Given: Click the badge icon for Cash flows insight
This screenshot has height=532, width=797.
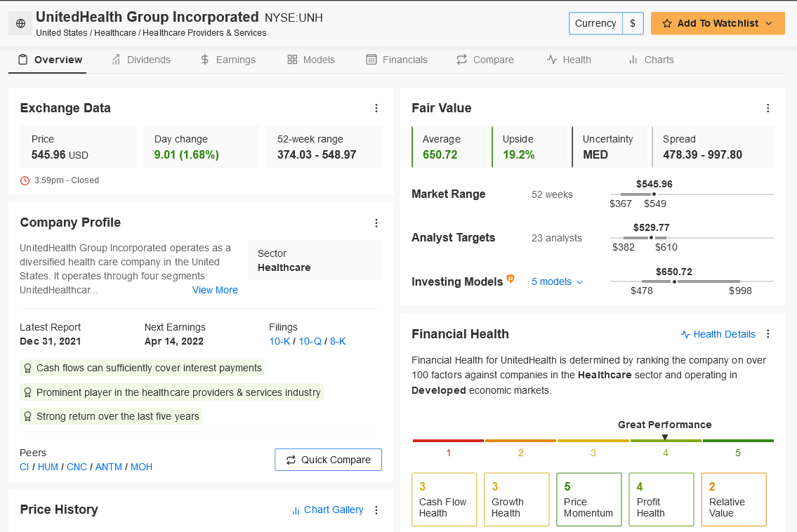Looking at the screenshot, I should click(x=28, y=368).
